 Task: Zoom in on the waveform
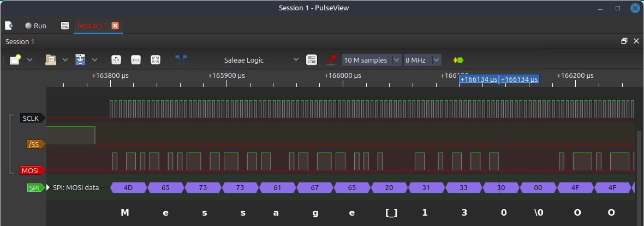click(116, 60)
